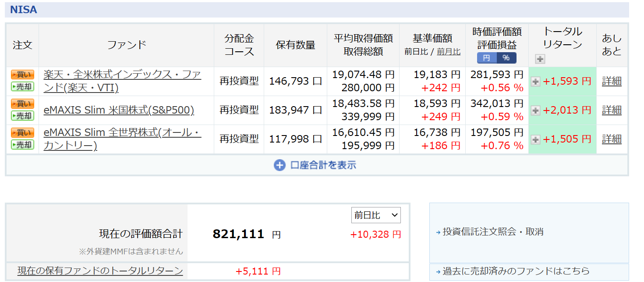Open eMAXIS Slim 米国株式(S&P500) link

click(x=119, y=110)
